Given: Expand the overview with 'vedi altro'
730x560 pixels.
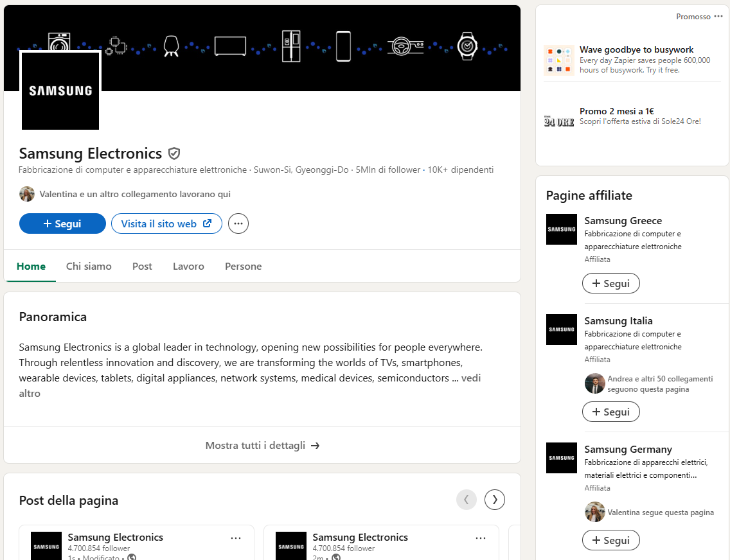Looking at the screenshot, I should 470,378.
